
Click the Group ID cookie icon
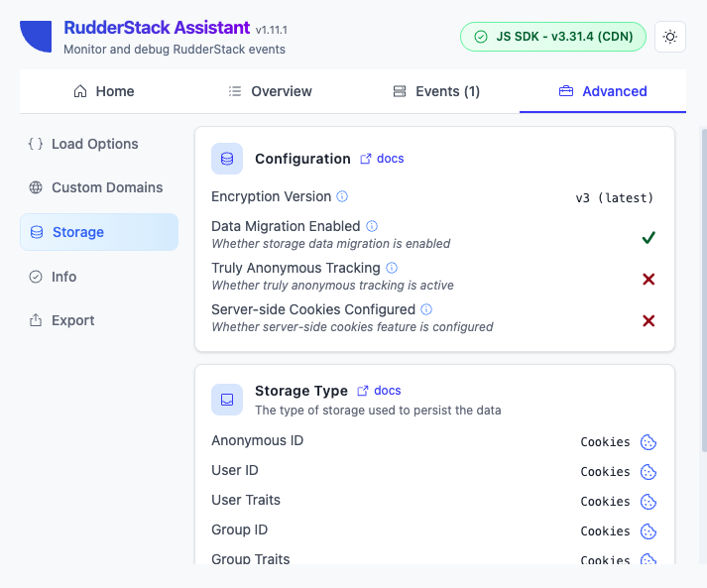click(x=648, y=531)
